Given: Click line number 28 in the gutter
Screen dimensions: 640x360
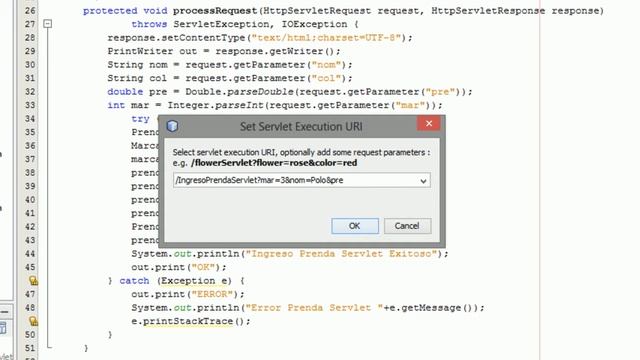Looking at the screenshot, I should pos(30,38).
